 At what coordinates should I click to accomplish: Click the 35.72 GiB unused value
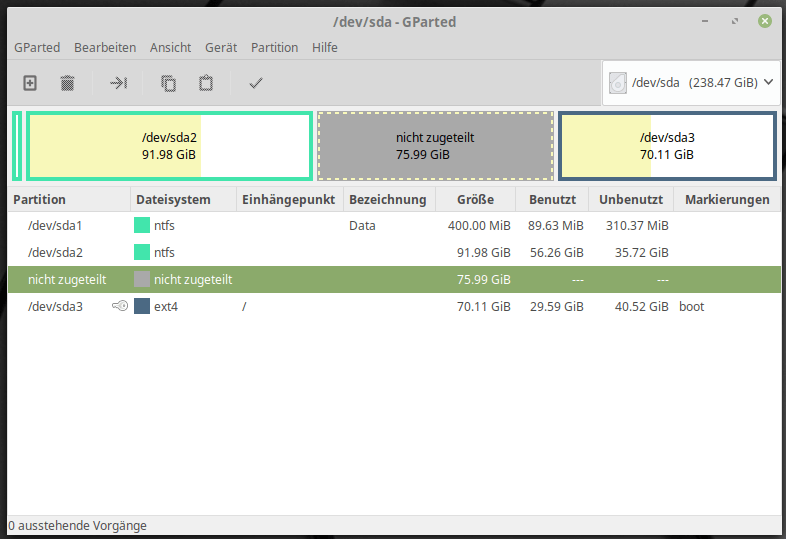point(642,253)
